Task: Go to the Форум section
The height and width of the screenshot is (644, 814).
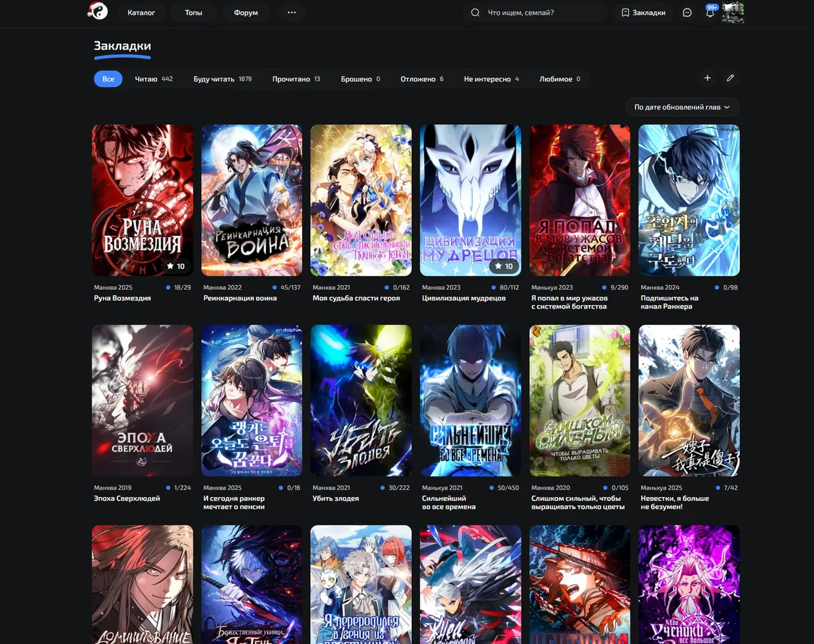Action: [x=246, y=12]
